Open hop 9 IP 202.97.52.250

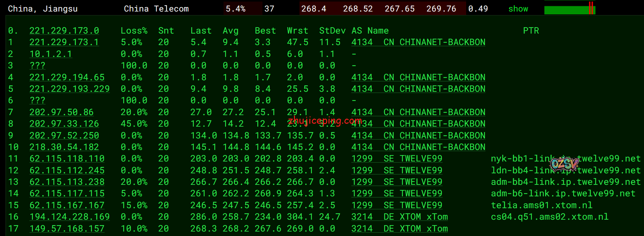[64, 136]
